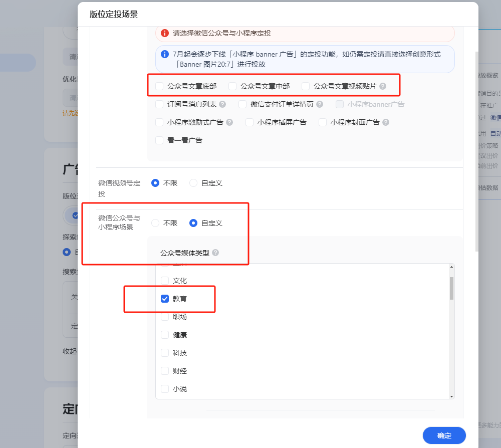The height and width of the screenshot is (448, 501).
Task: Click the 确定 confirm button
Action: click(444, 435)
